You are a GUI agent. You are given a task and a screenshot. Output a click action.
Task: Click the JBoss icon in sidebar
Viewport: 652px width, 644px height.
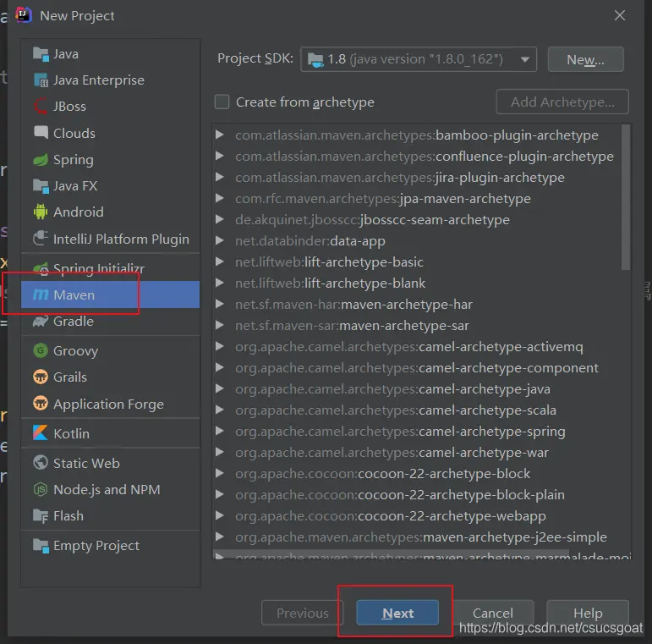41,107
